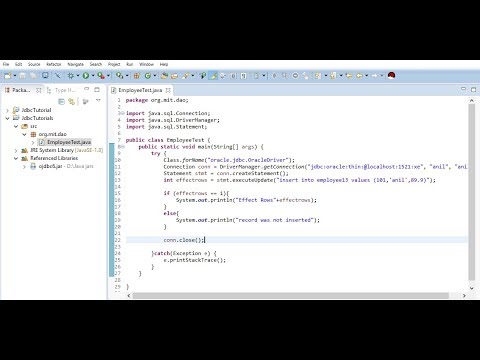Minimize the Package Explorer panel

(87, 89)
